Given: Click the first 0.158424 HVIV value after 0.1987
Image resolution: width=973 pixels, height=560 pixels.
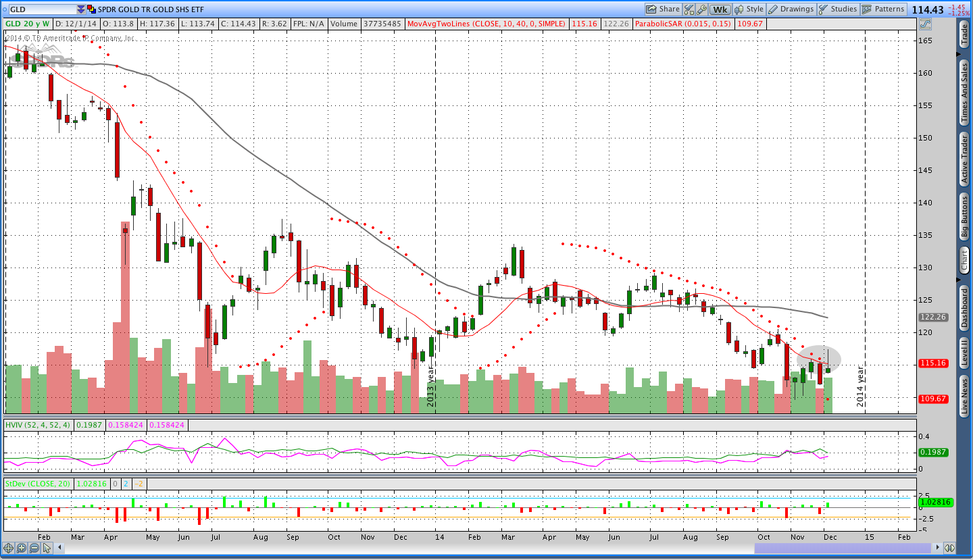Looking at the screenshot, I should [x=126, y=425].
